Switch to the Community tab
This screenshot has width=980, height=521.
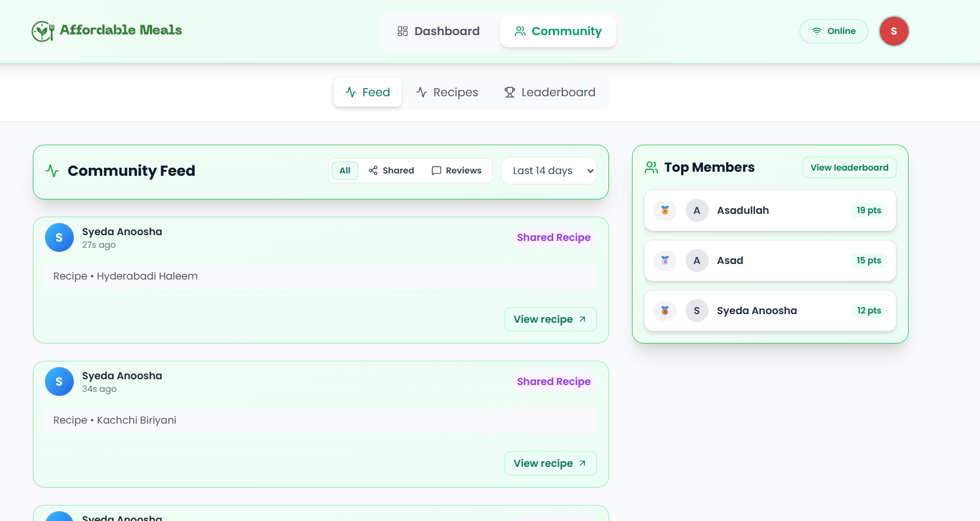[x=558, y=31]
